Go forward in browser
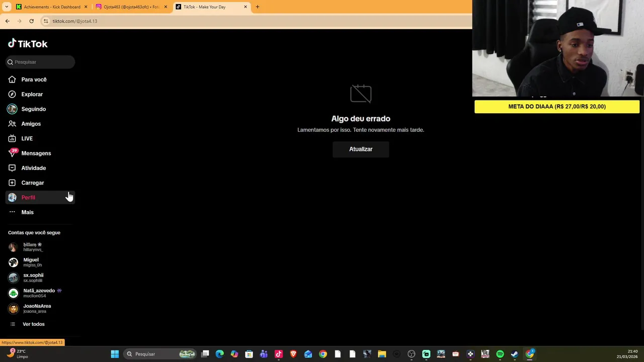The image size is (644, 362). tap(20, 21)
